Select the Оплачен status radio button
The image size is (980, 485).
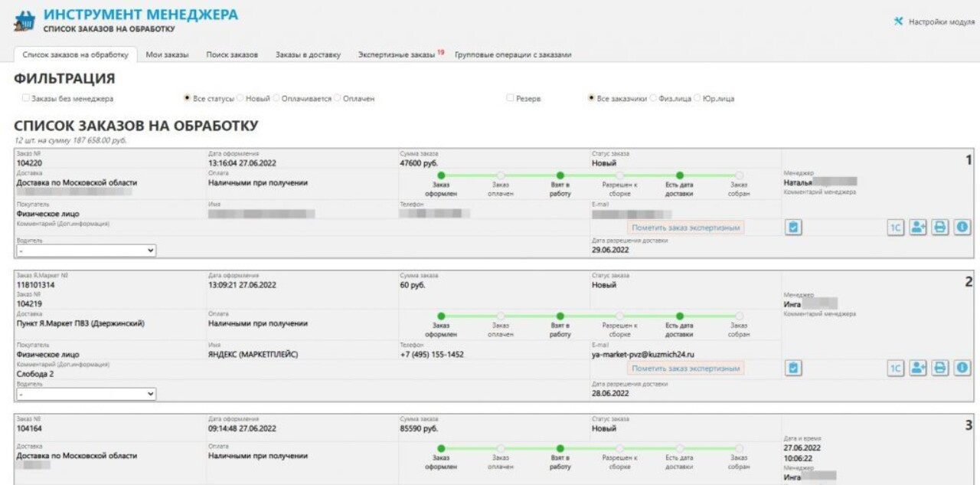pyautogui.click(x=338, y=98)
